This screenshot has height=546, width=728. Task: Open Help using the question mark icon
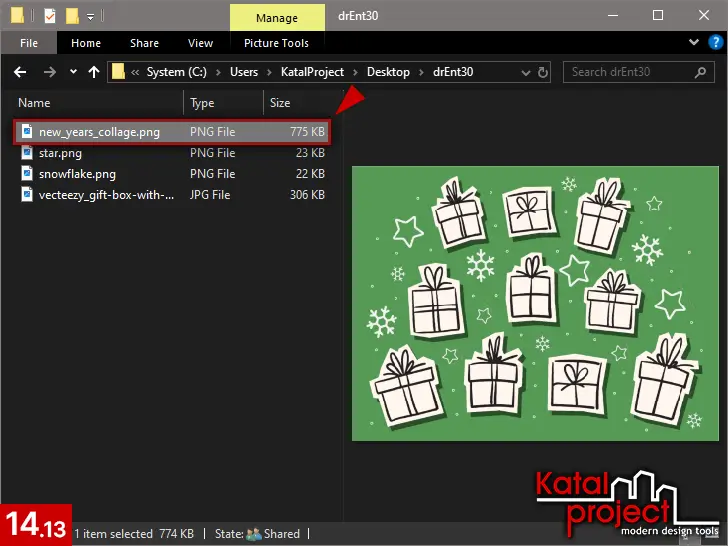coord(714,43)
